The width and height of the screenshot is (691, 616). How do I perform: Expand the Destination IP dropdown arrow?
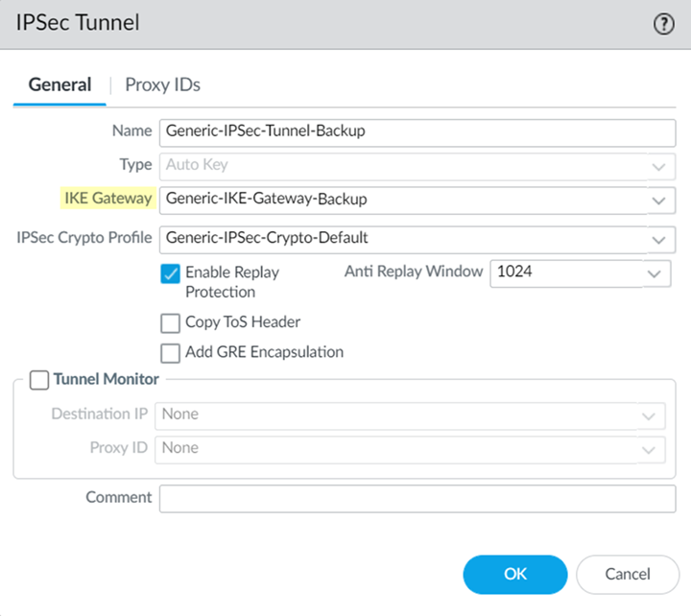(649, 415)
